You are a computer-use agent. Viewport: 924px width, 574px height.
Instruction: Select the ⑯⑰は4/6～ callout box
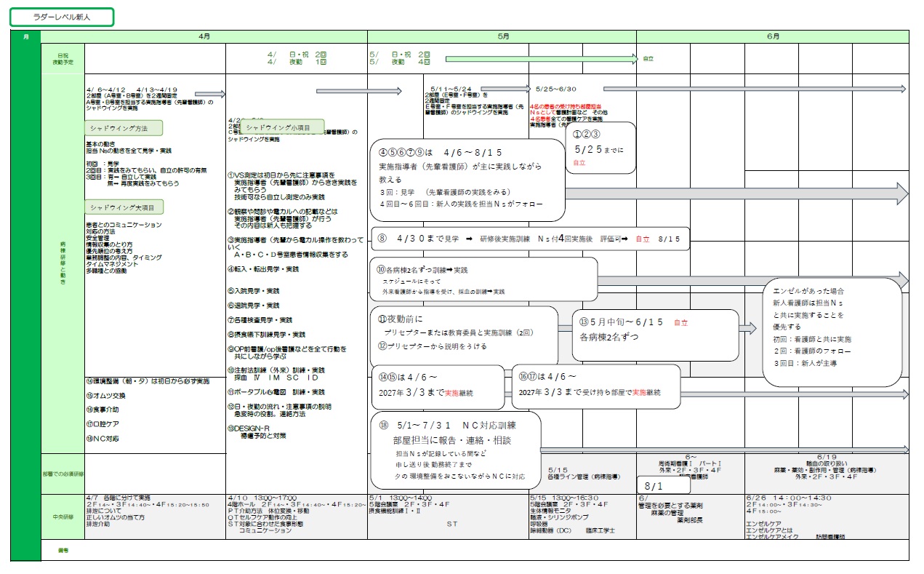point(596,386)
